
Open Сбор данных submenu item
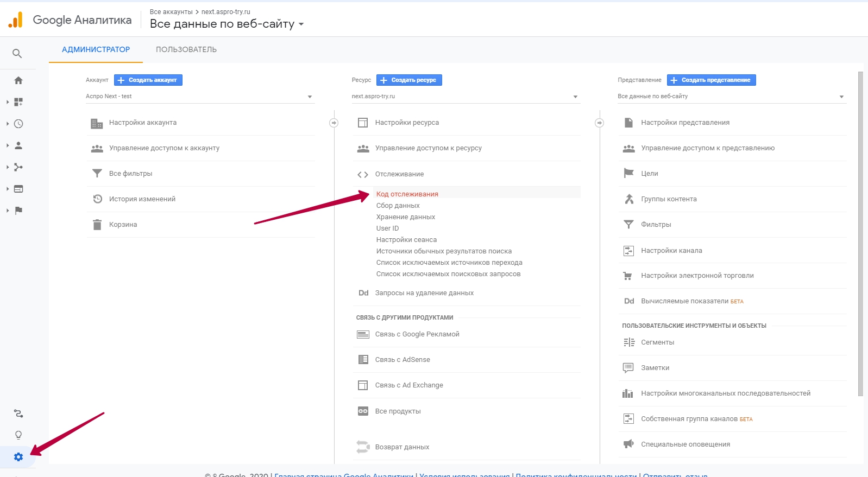pyautogui.click(x=398, y=206)
